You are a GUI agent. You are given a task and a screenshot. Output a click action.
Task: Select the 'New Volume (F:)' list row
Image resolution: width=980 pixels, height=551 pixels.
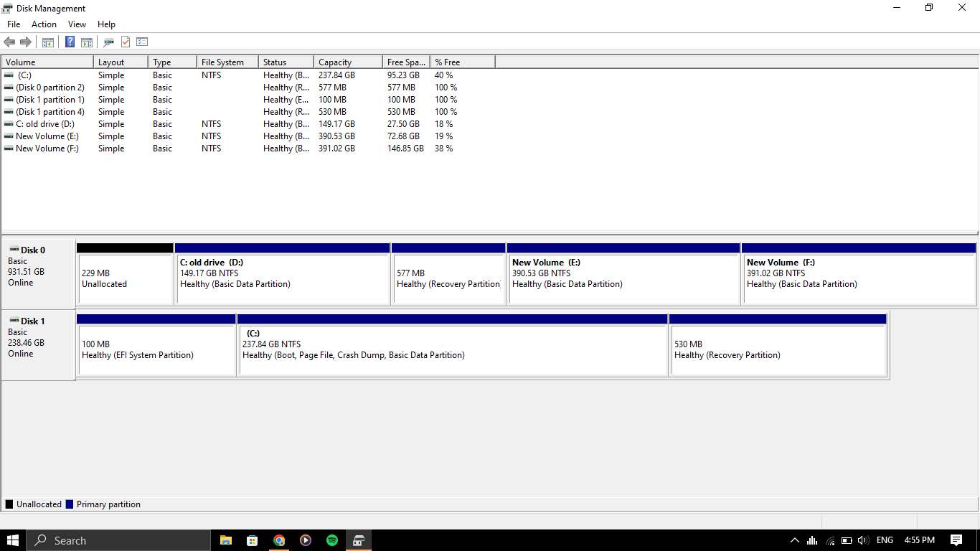(248, 149)
